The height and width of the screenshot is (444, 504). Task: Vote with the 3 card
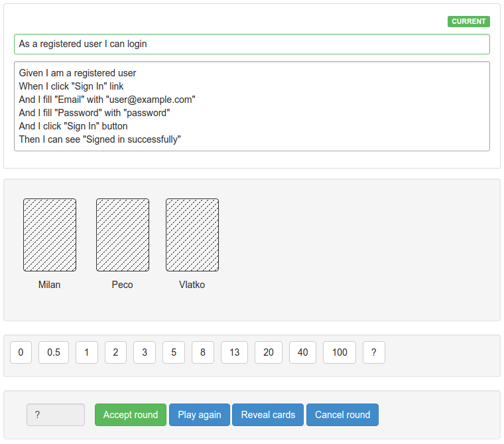[145, 352]
